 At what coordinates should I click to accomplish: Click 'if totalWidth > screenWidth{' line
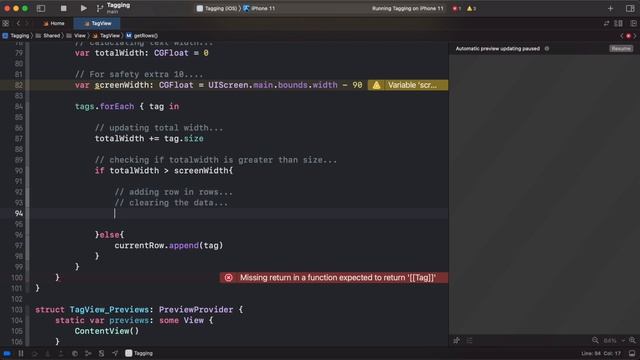(x=164, y=171)
